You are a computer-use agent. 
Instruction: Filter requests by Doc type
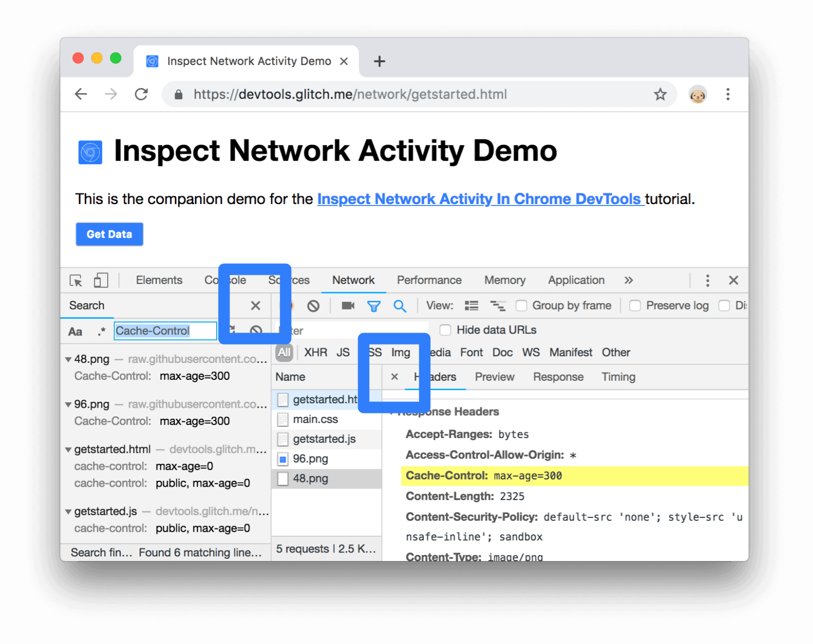click(x=502, y=352)
